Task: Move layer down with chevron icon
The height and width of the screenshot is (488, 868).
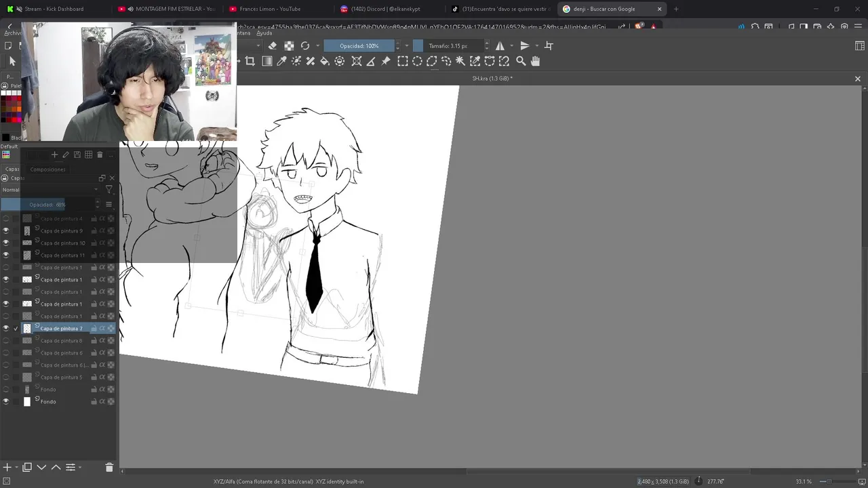Action: tap(41, 467)
